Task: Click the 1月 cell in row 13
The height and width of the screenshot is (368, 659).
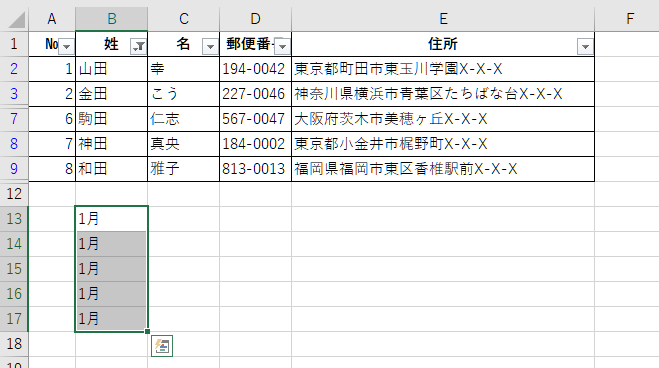Action: pyautogui.click(x=111, y=219)
